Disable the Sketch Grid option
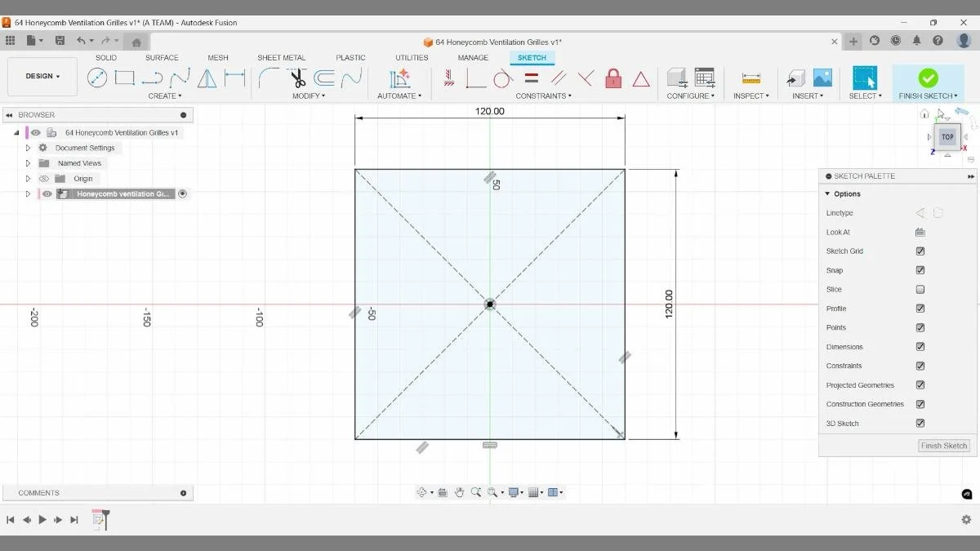 [x=920, y=251]
